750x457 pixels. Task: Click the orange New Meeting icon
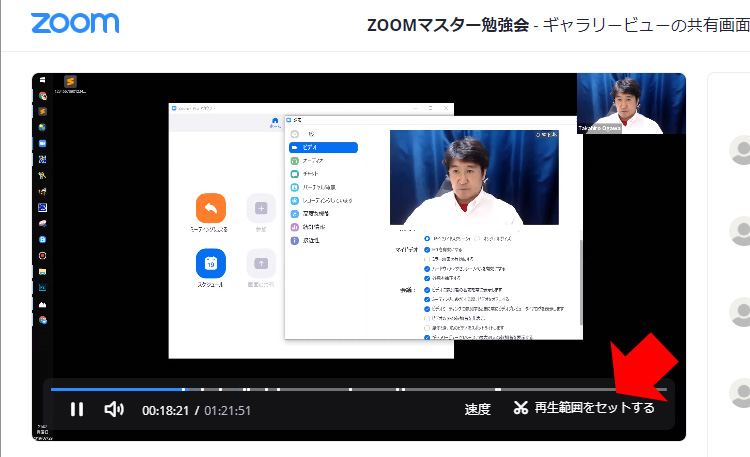(x=211, y=208)
